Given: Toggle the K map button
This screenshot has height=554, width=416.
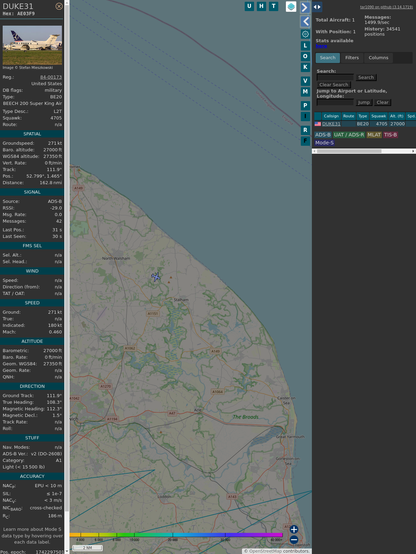Looking at the screenshot, I should 305,67.
